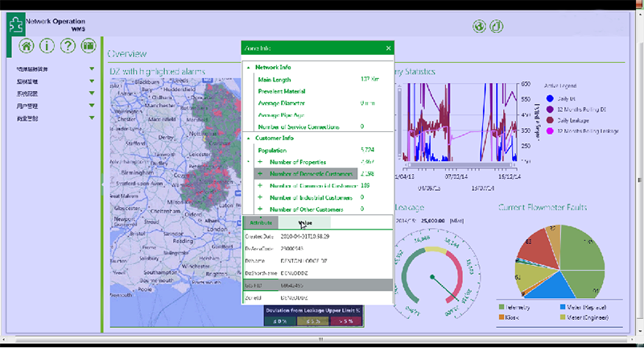The height and width of the screenshot is (348, 644).
Task: Collapse the Network Info section
Action: tap(249, 68)
